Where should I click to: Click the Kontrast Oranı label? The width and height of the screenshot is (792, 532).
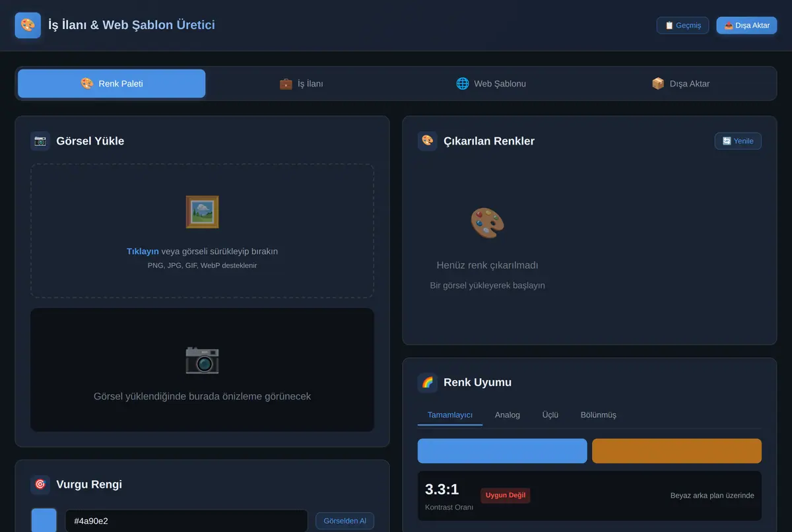[449, 507]
